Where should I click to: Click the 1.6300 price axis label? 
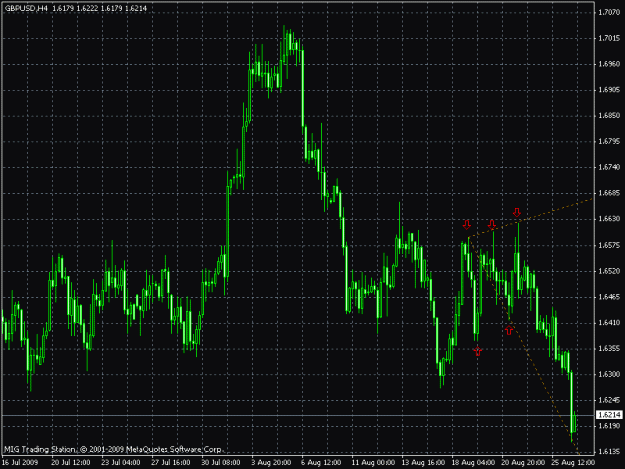point(609,374)
